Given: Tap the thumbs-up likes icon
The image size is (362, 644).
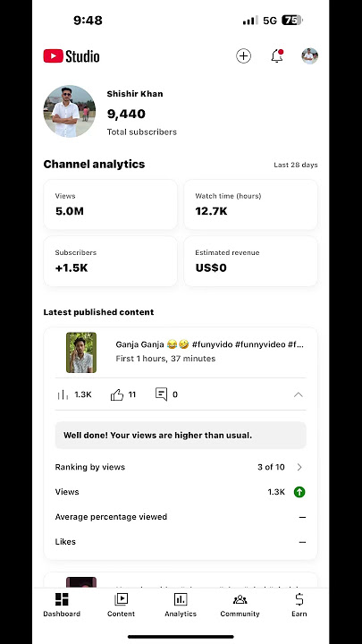Looking at the screenshot, I should coord(117,394).
